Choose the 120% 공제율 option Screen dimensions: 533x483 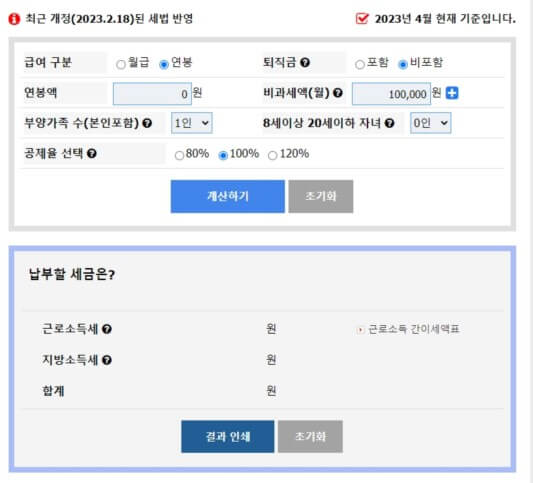[x=272, y=156]
